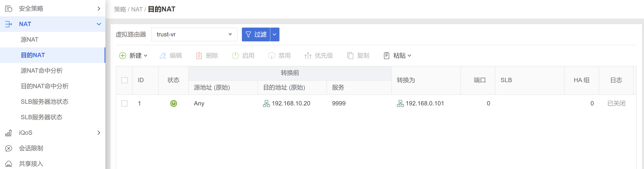Open 源NAT in the sidebar
Image resolution: width=644 pixels, height=169 pixels.
[x=30, y=40]
